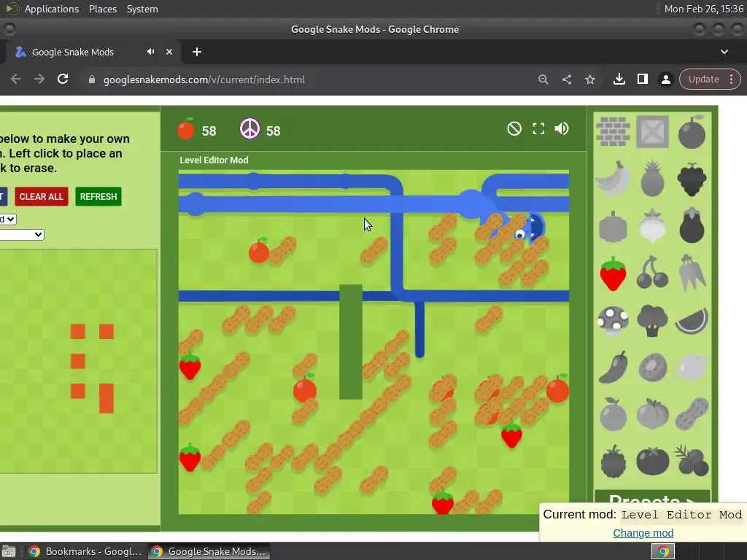The image size is (747, 560).
Task: Pick the eggplant item
Action: (692, 225)
